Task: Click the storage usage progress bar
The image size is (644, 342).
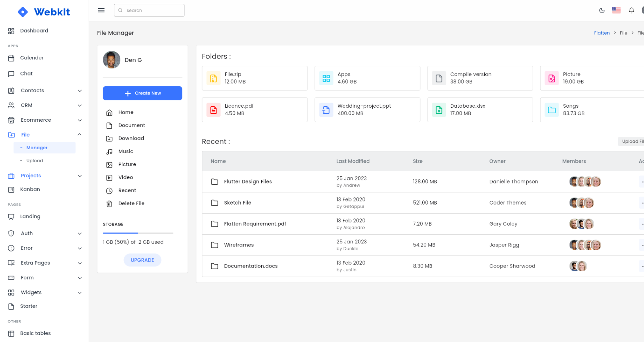Action: tap(138, 233)
